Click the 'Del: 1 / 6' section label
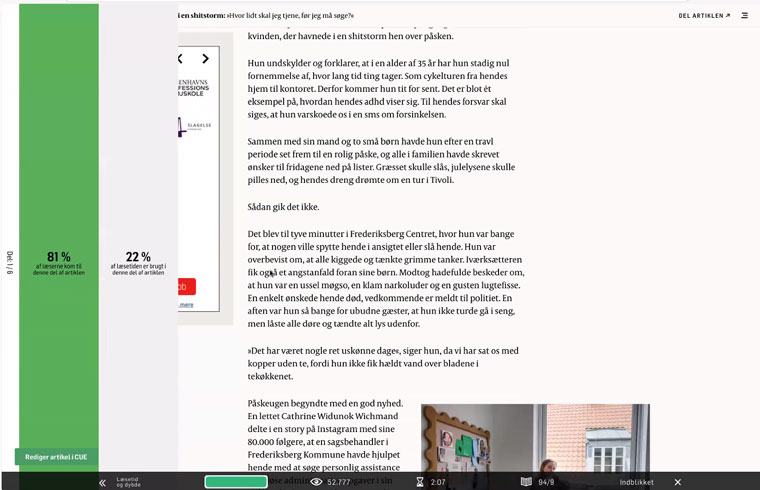The height and width of the screenshot is (490, 760). tap(10, 263)
